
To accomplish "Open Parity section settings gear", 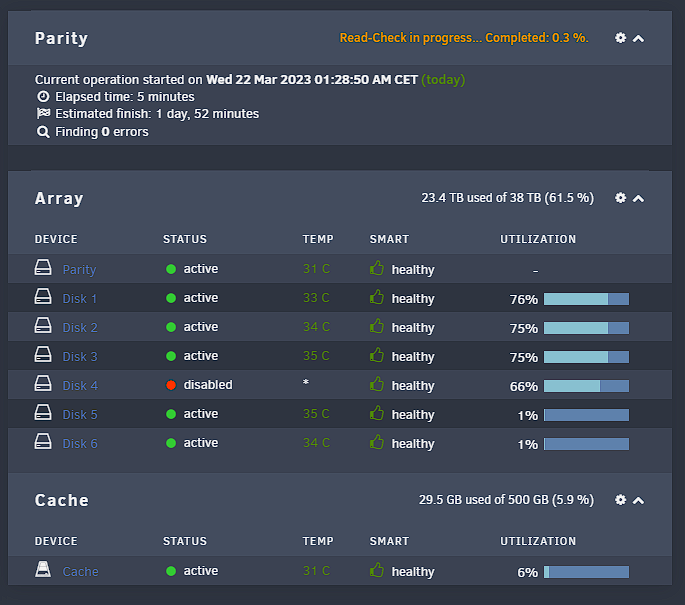I will click(x=620, y=38).
